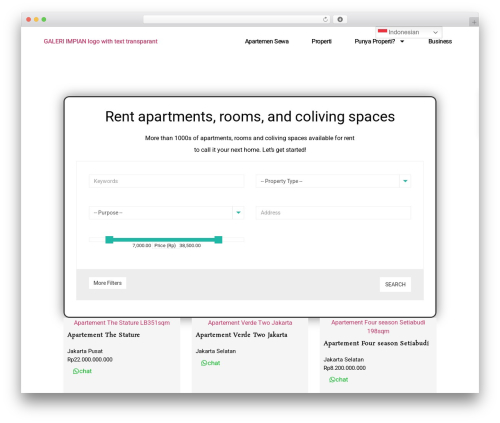500x423 pixels.
Task: Click the Rp22.000.000.000 price text
Action: [x=90, y=359]
